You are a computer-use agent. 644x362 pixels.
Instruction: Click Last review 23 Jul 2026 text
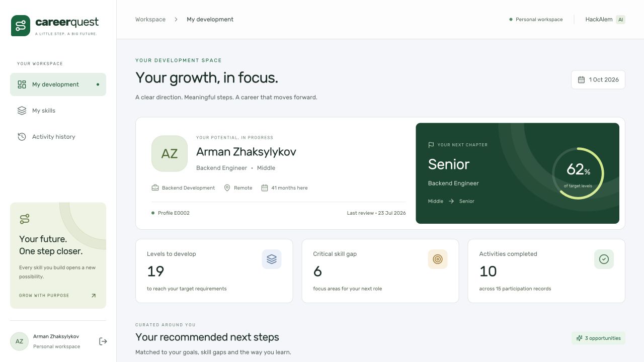coord(376,213)
